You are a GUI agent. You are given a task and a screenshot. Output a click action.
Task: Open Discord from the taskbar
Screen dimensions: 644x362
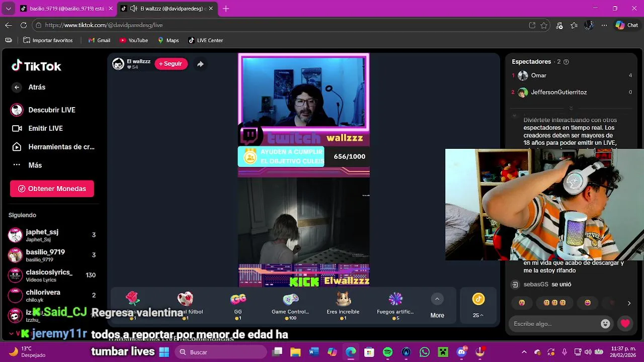tap(461, 352)
